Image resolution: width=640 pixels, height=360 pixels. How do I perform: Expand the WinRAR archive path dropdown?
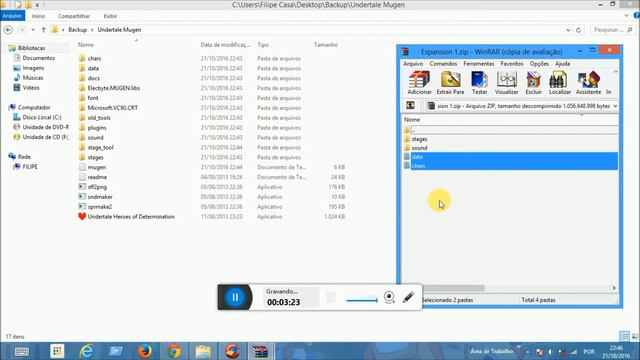click(x=615, y=106)
